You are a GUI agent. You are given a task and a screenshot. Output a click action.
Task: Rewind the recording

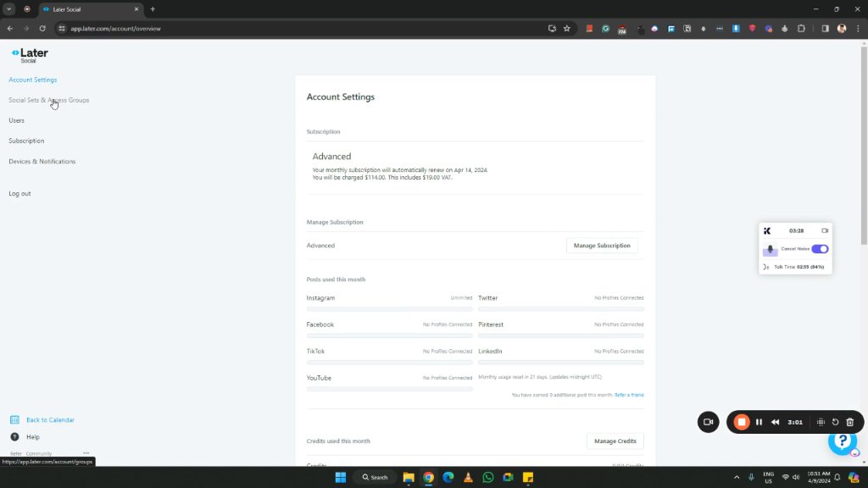pos(775,422)
